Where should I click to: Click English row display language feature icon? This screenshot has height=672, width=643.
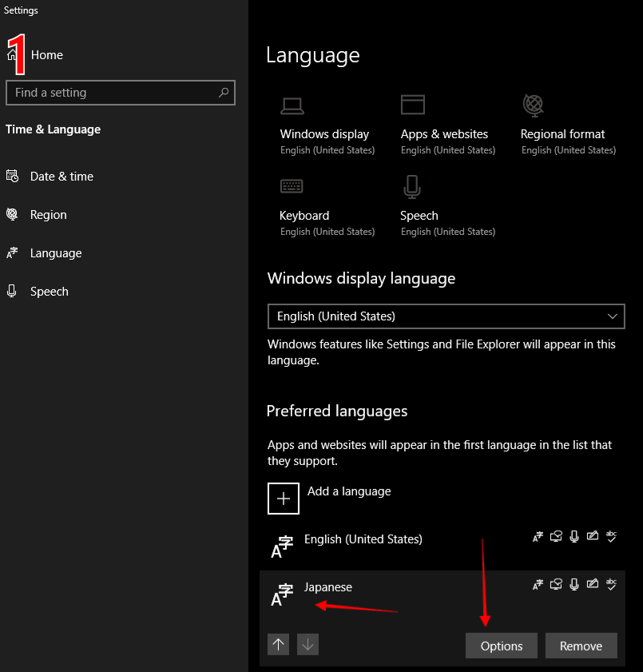click(x=538, y=537)
